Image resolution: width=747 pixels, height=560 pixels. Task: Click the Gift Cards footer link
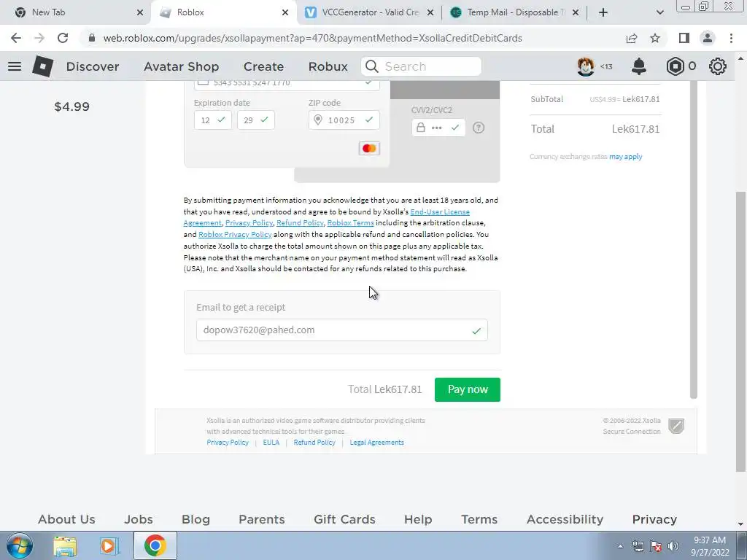click(344, 519)
